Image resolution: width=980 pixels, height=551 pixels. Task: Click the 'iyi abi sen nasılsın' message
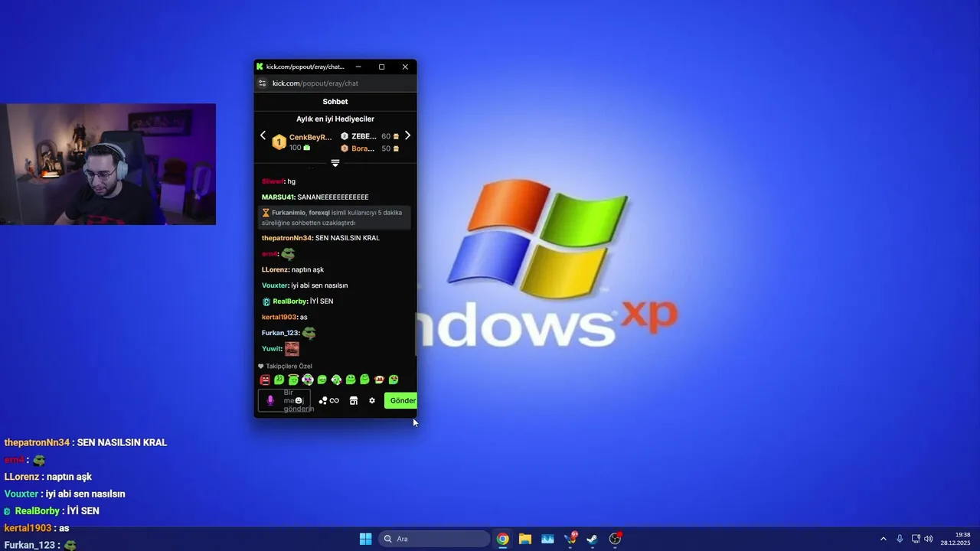pyautogui.click(x=319, y=285)
